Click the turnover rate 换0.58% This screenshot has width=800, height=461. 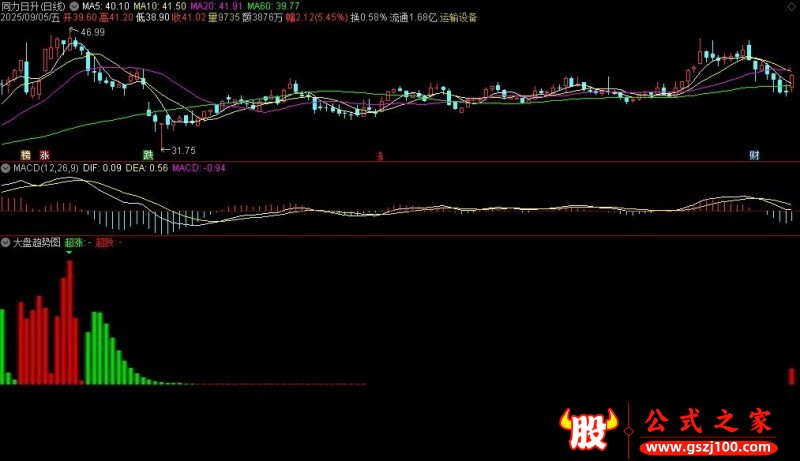[368, 18]
